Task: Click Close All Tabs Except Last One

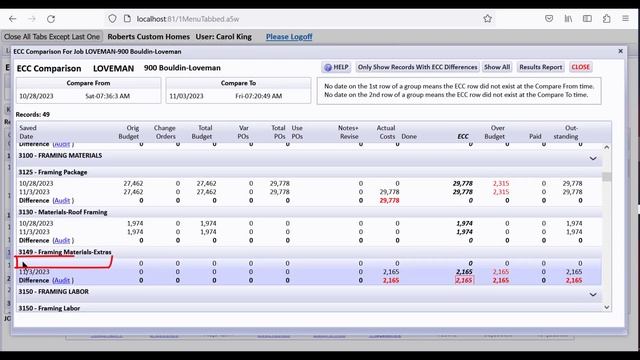Action: coord(52,37)
